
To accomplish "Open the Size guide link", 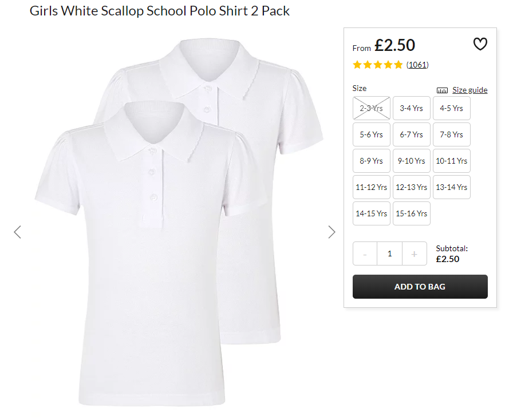I will coord(470,90).
